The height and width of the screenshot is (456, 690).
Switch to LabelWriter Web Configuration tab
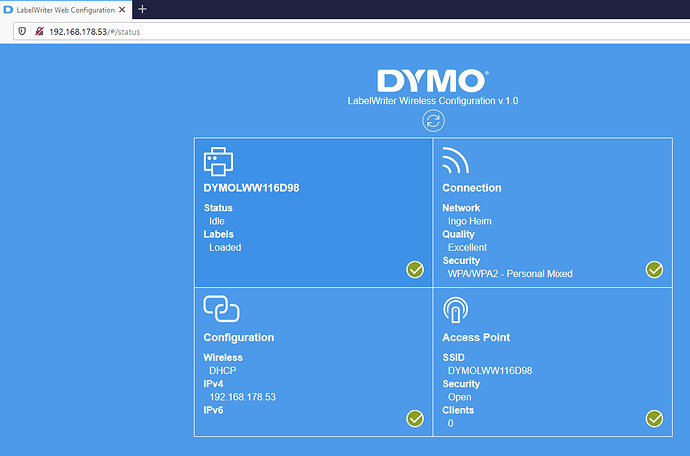(x=66, y=10)
